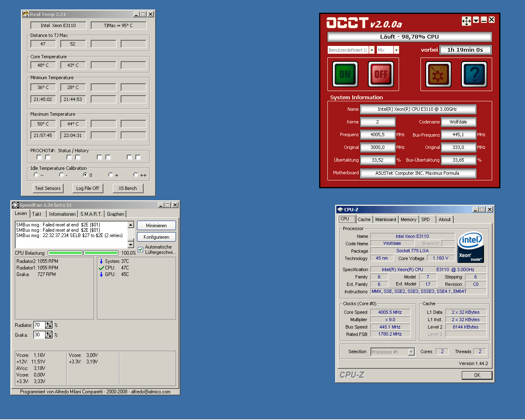The image size is (525, 420).
Task: Click the Konfigurieren button in SpeedFan
Action: click(156, 237)
